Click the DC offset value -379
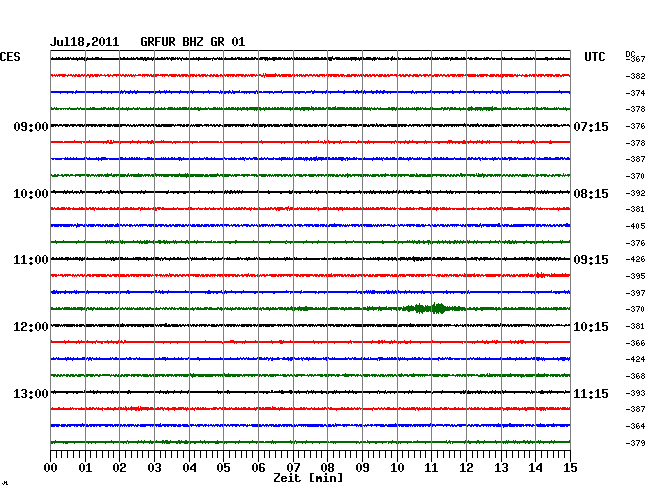The width and height of the screenshot is (650, 494). click(x=635, y=443)
